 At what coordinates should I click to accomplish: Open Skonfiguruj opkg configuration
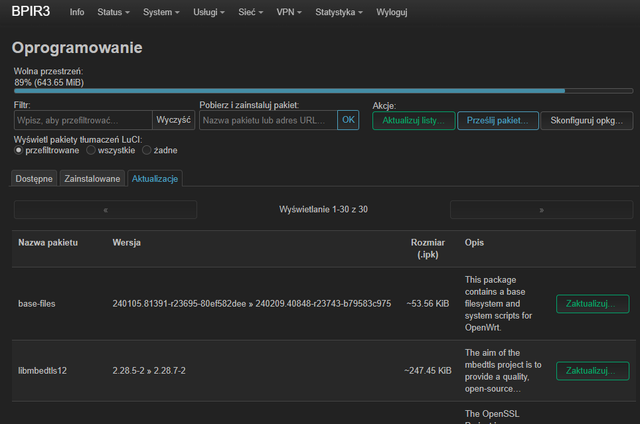(587, 121)
